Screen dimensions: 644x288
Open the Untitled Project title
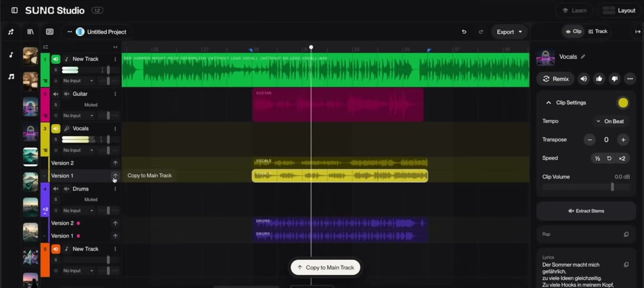(107, 32)
